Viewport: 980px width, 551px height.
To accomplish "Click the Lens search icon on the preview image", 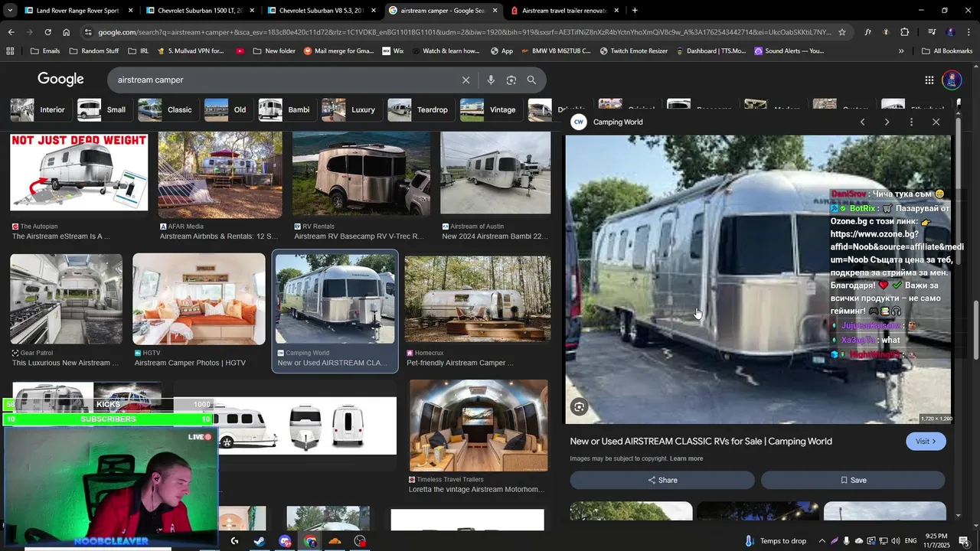I will click(580, 407).
